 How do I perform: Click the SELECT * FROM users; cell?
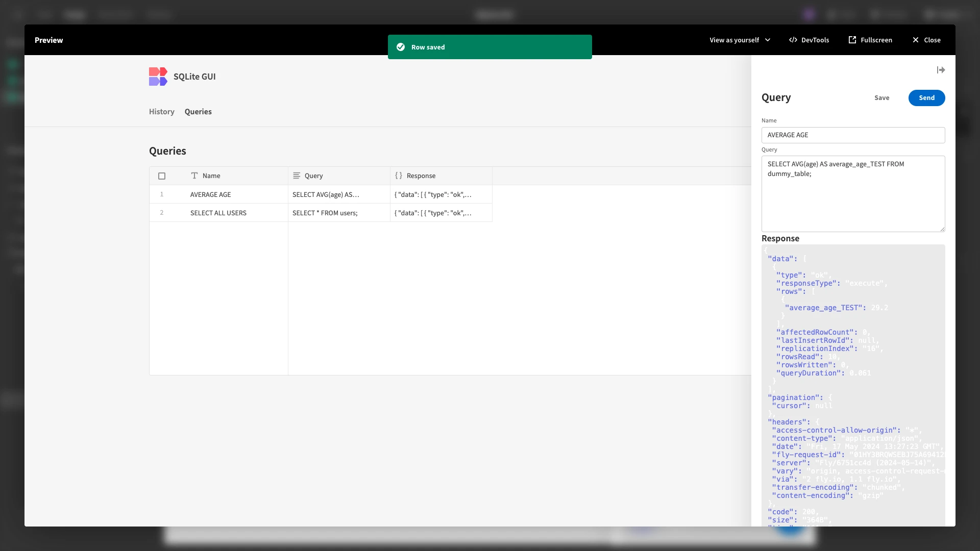click(x=339, y=213)
